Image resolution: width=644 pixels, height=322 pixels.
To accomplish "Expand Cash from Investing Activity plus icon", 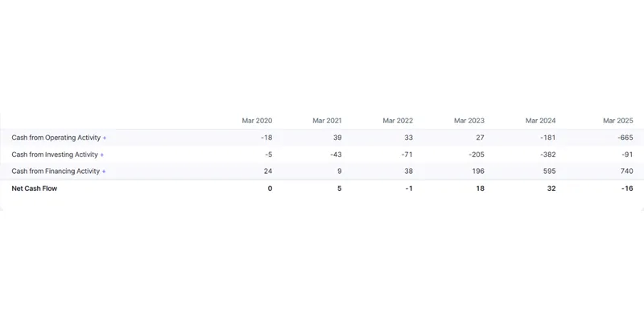I will point(102,155).
